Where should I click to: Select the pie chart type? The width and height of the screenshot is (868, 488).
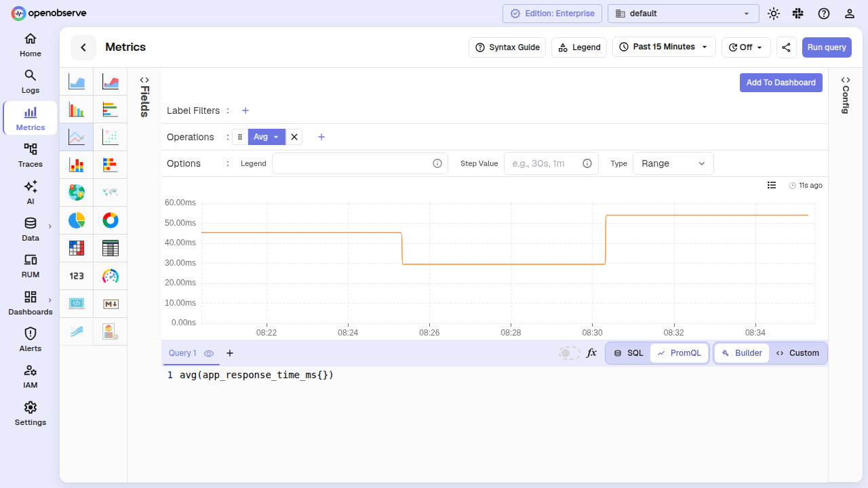point(77,220)
